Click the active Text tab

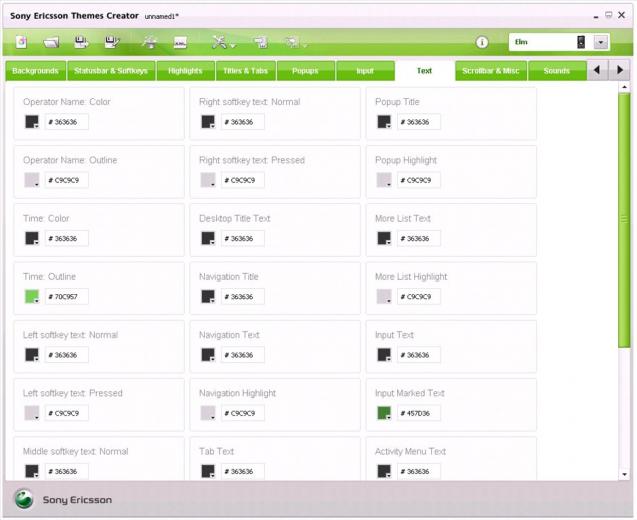[x=424, y=71]
